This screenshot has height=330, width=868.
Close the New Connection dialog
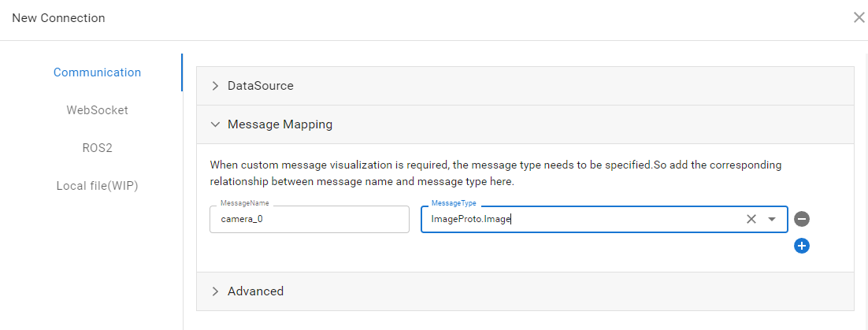click(859, 17)
